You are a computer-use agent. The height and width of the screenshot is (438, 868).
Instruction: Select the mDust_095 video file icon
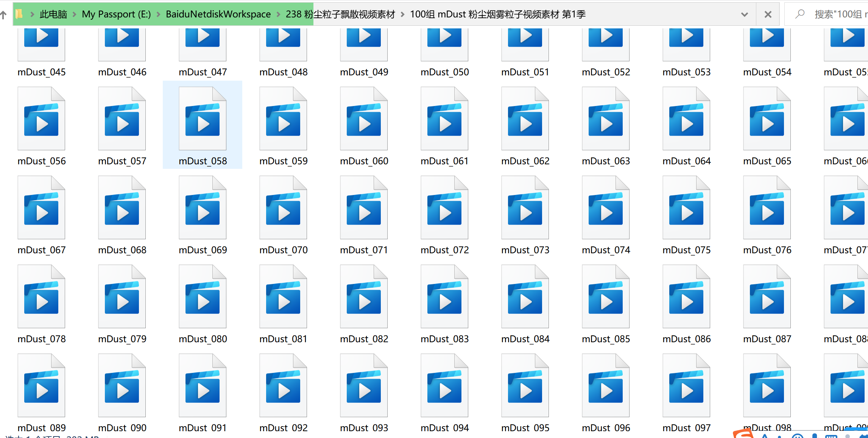click(525, 385)
